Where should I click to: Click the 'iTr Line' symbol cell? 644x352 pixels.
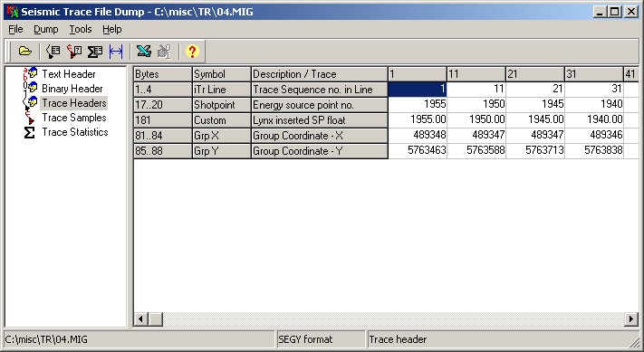tap(222, 90)
